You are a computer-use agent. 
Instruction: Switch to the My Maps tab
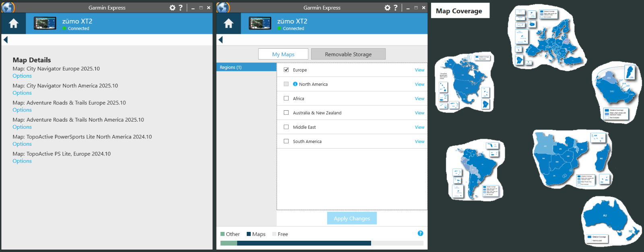pyautogui.click(x=283, y=54)
